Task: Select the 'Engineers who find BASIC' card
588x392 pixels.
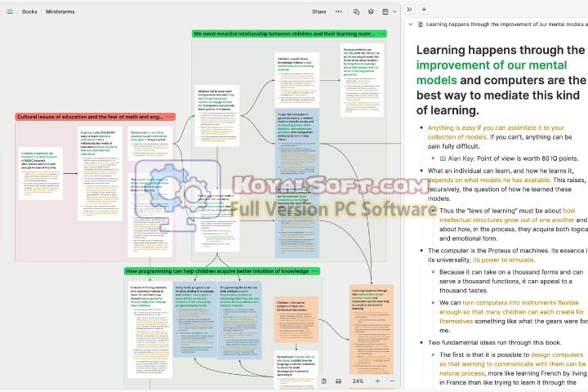Action: click(x=100, y=173)
